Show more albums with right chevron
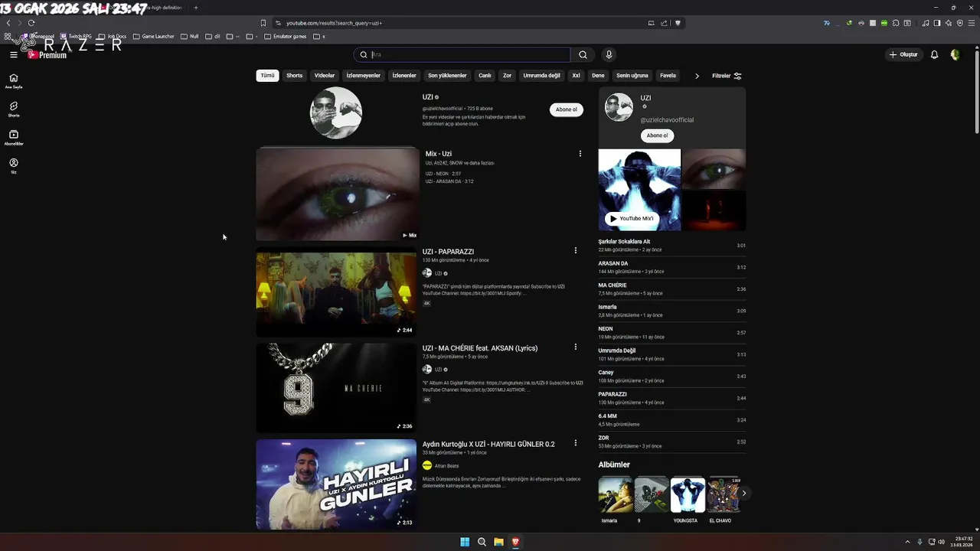This screenshot has height=551, width=980. 743,494
